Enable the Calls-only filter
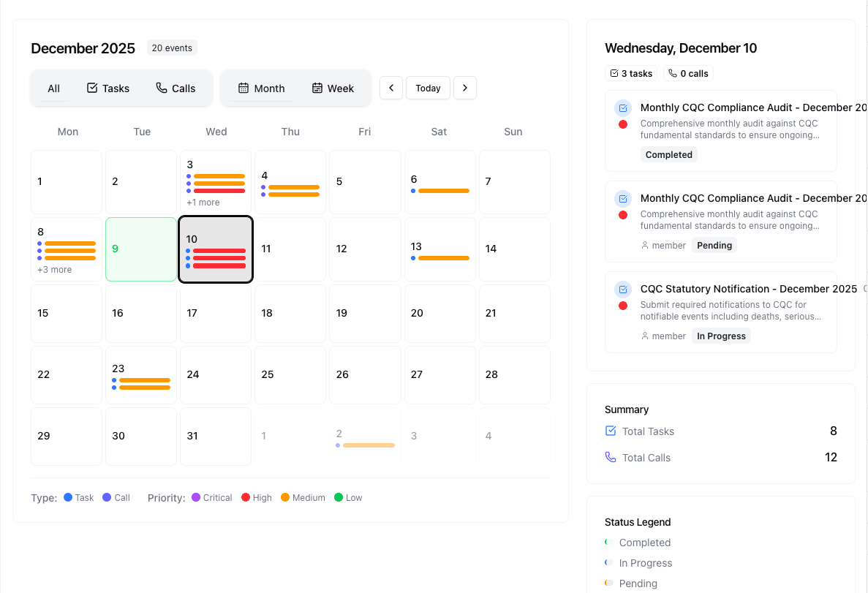 pyautogui.click(x=176, y=88)
